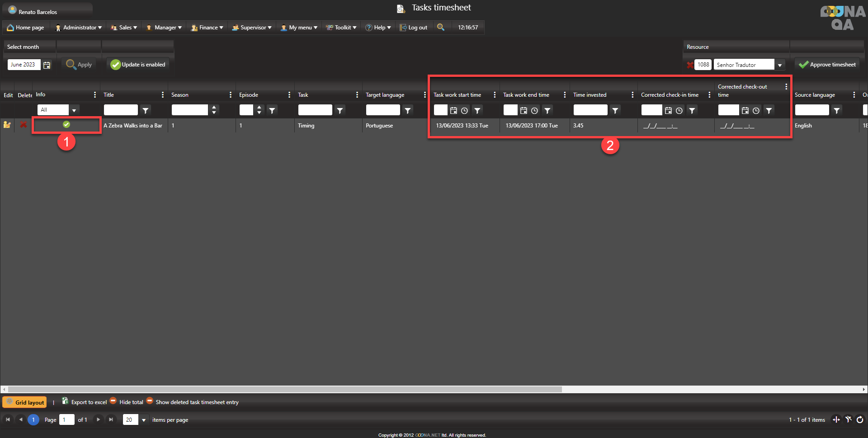Click the horizontal scrollbar at grid bottom
Image resolution: width=868 pixels, height=438 pixels.
pos(285,389)
